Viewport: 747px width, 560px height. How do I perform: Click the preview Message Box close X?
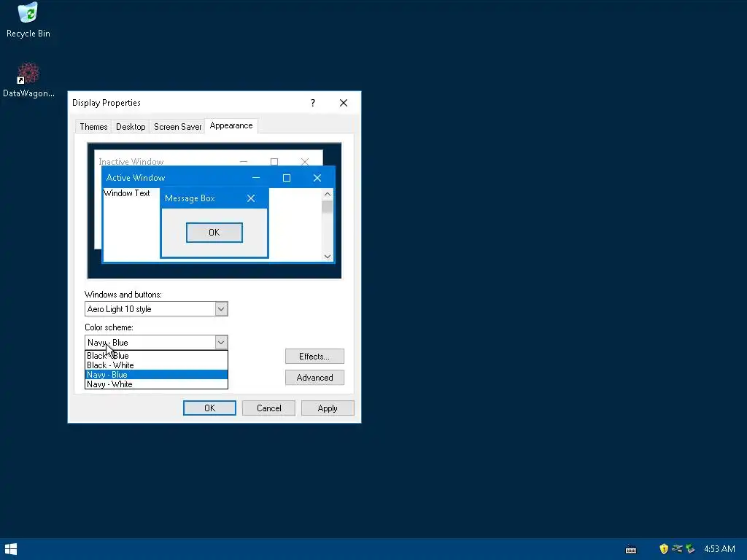251,198
